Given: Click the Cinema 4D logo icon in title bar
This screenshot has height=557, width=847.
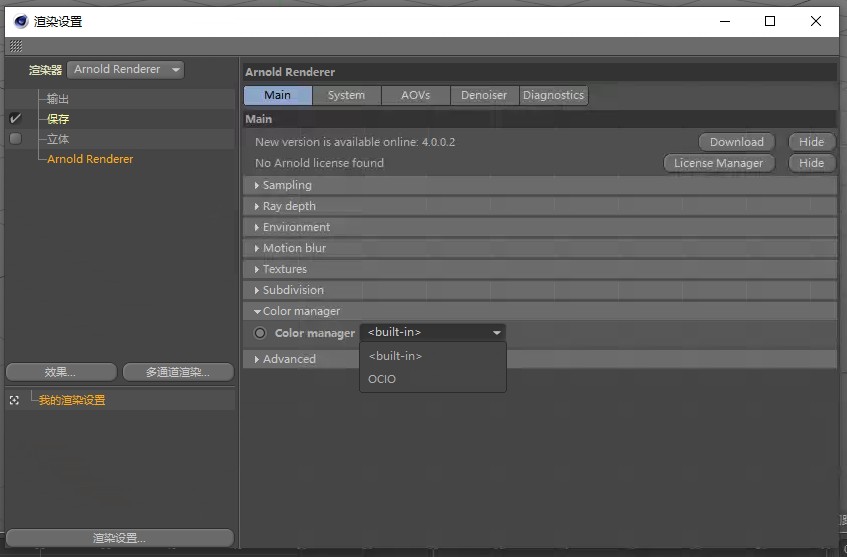Looking at the screenshot, I should tap(21, 22).
